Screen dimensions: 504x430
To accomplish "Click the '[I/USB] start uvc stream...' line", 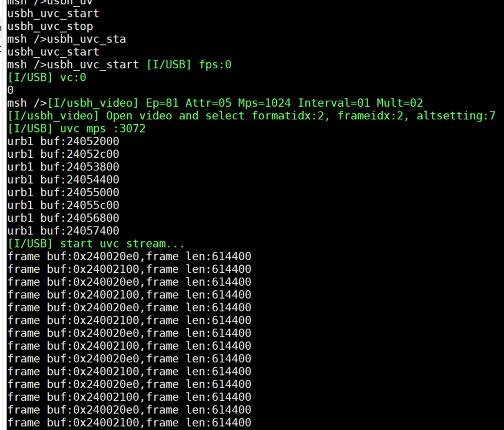I will click(x=96, y=244).
